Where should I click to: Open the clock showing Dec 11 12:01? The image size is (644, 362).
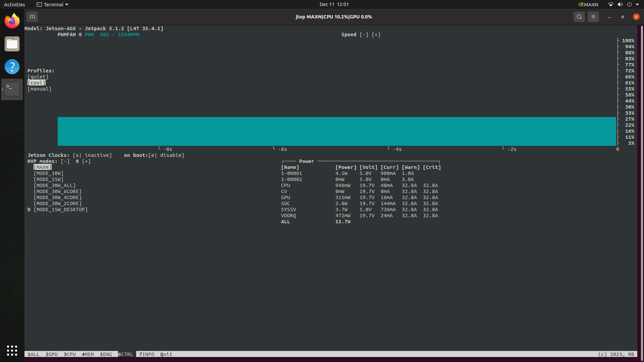point(334,4)
